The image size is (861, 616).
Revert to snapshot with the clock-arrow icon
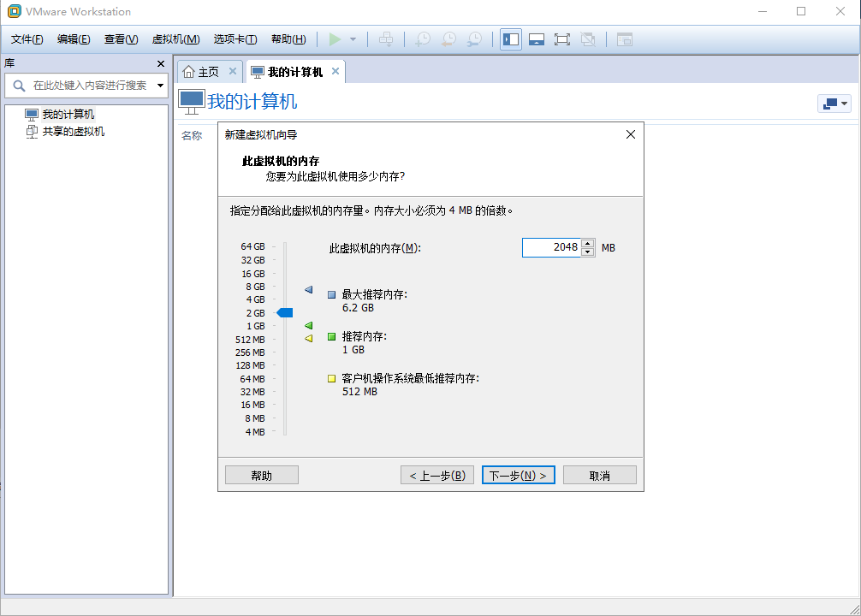point(448,39)
